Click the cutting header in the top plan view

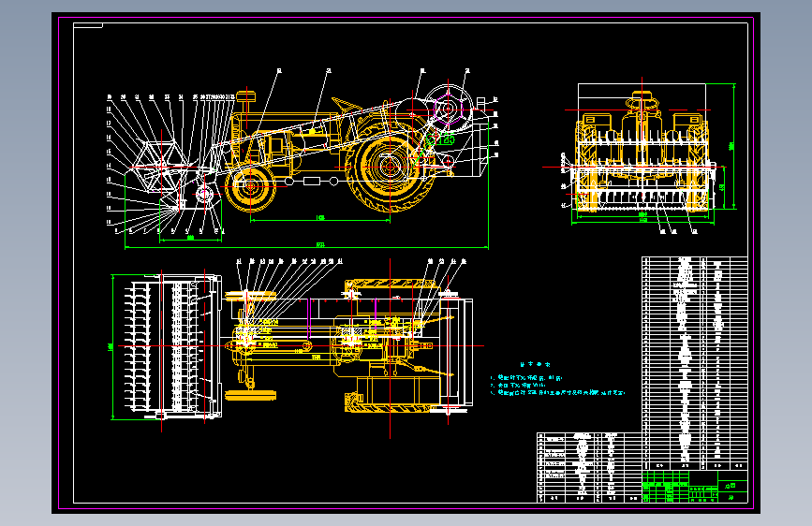pos(173,346)
